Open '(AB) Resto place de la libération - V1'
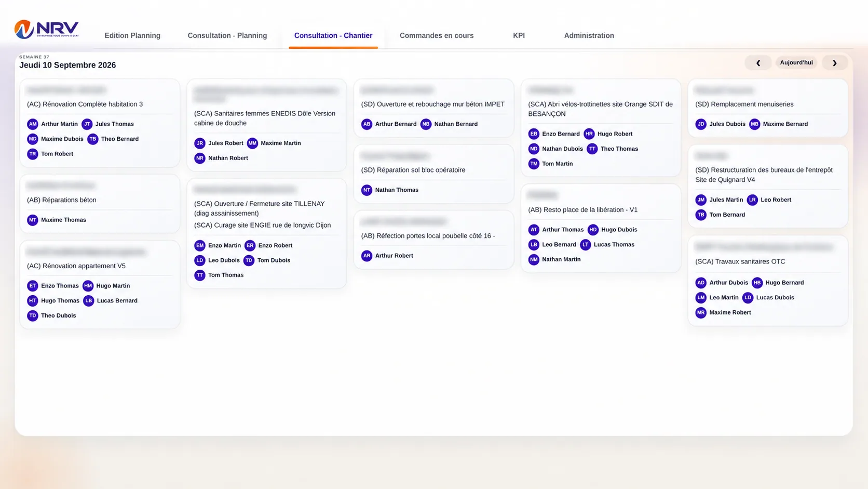The image size is (868, 489). (x=601, y=228)
